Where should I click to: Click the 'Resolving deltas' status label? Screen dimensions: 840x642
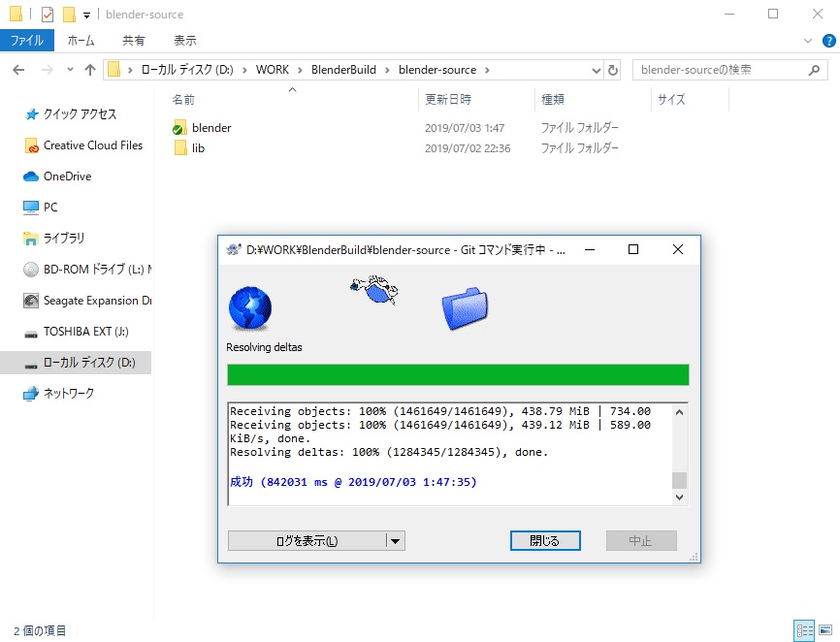pos(264,347)
